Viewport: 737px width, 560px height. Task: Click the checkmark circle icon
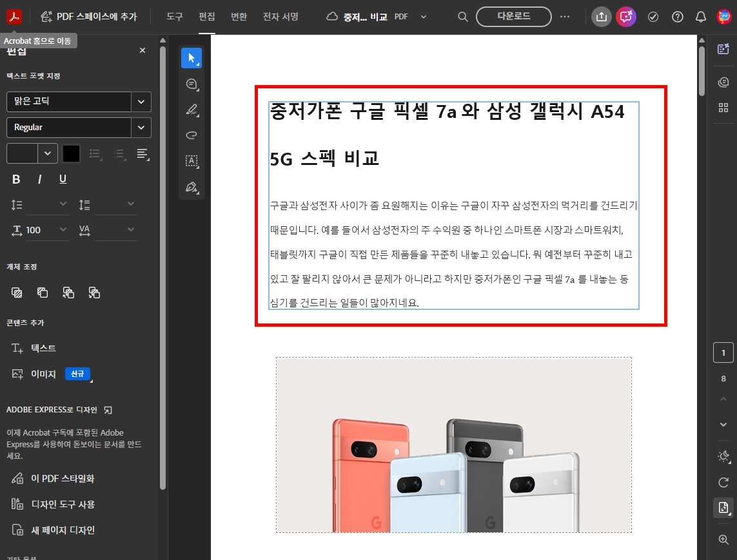[653, 17]
